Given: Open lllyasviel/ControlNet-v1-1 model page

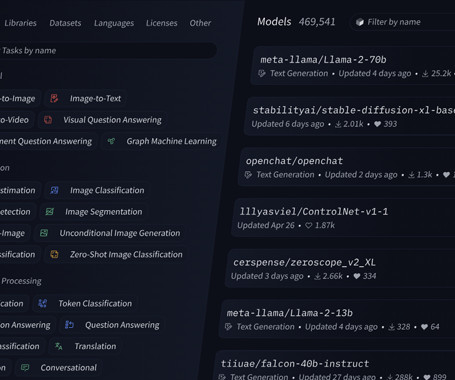Looking at the screenshot, I should (x=314, y=212).
